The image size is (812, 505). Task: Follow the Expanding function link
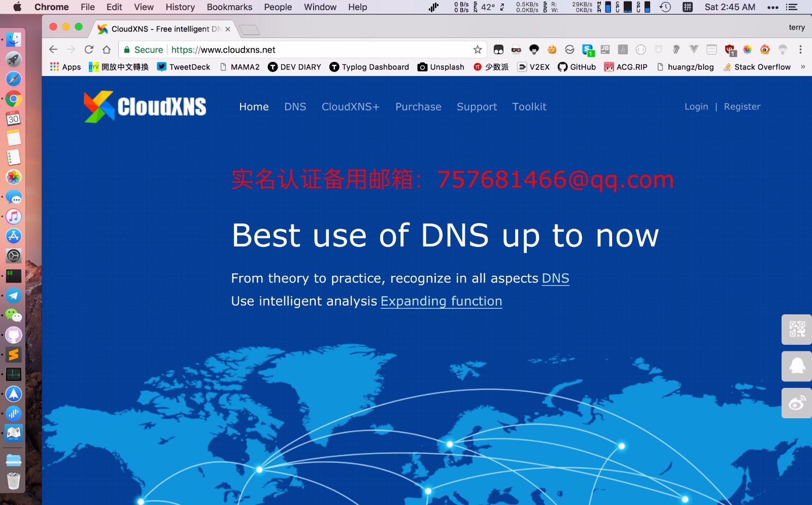click(x=441, y=301)
